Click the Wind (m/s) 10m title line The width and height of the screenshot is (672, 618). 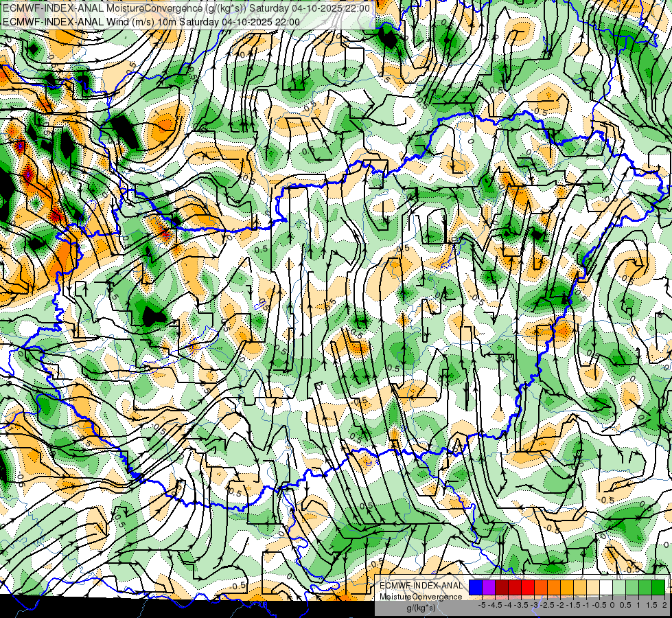(151, 22)
